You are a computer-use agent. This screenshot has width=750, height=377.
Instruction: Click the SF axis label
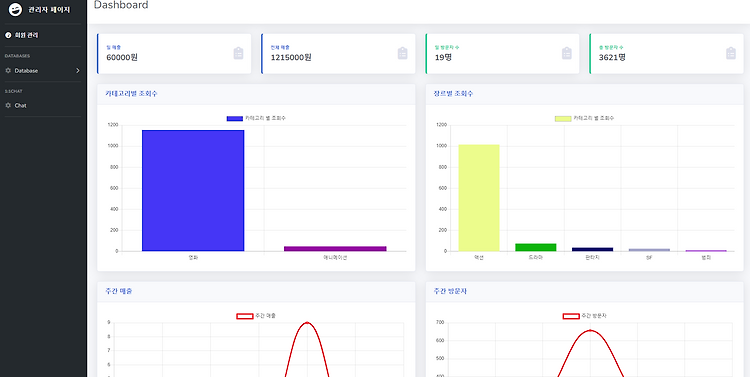click(649, 258)
